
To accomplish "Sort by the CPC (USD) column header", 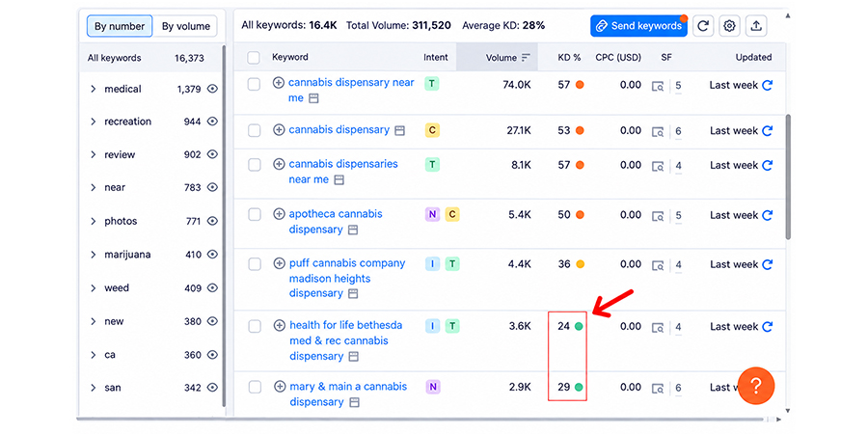I will pyautogui.click(x=618, y=58).
